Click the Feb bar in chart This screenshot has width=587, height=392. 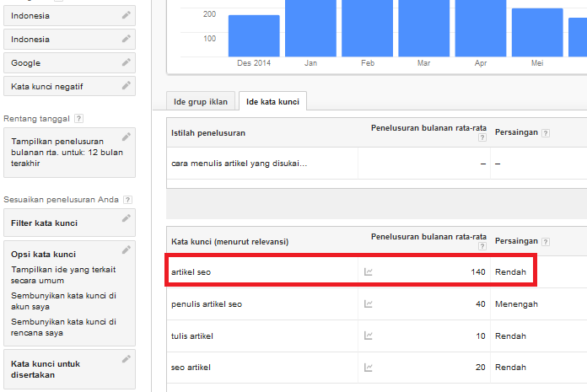pyautogui.click(x=367, y=29)
